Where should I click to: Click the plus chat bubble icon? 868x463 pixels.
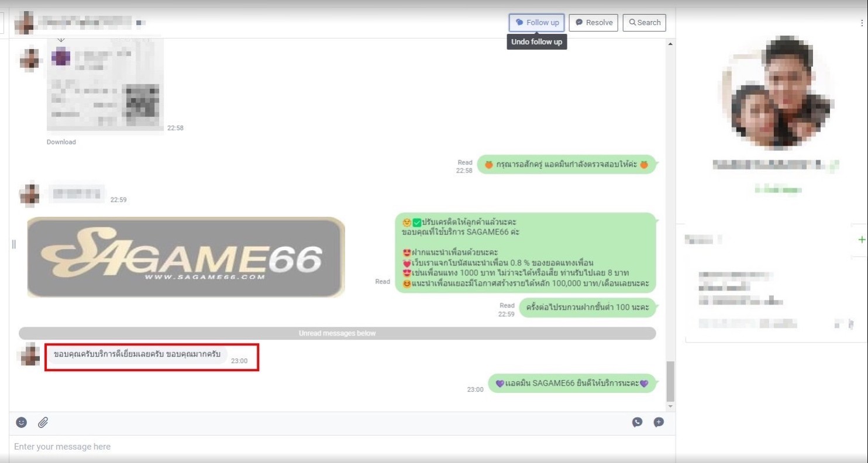click(x=659, y=422)
